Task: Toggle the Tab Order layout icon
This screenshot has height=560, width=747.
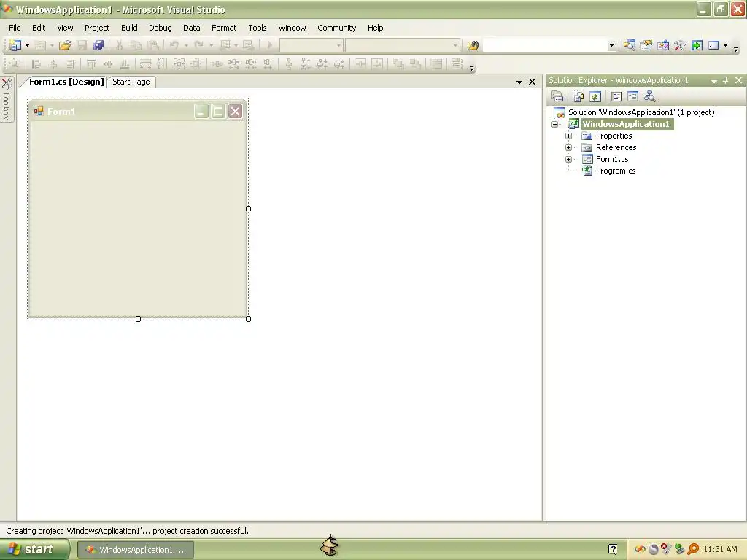Action: click(457, 64)
